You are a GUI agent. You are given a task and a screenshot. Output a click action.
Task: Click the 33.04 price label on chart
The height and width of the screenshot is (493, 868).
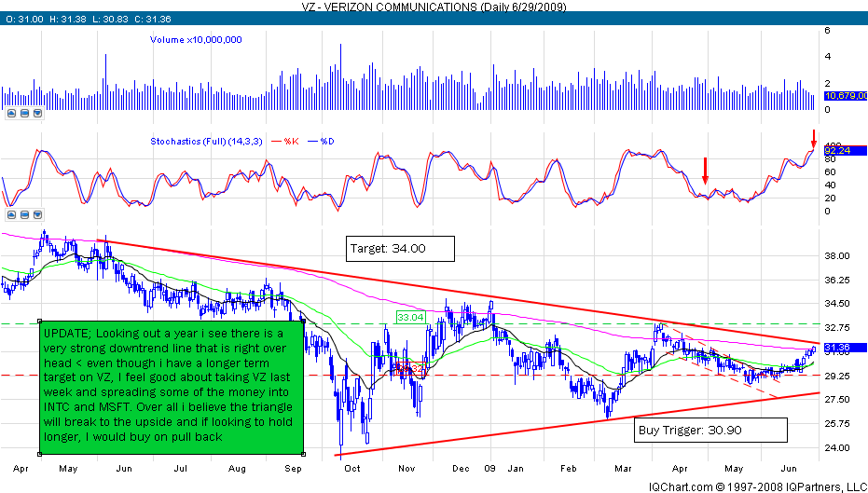click(411, 317)
